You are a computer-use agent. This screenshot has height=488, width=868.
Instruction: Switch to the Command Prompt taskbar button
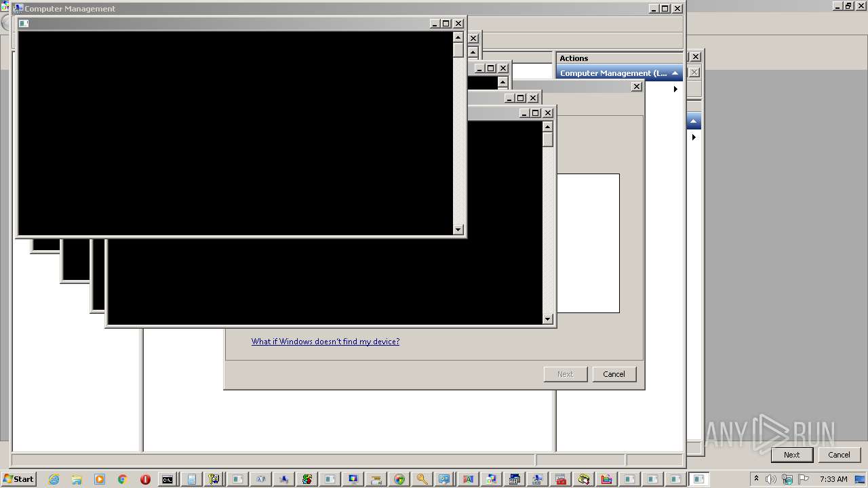[167, 479]
